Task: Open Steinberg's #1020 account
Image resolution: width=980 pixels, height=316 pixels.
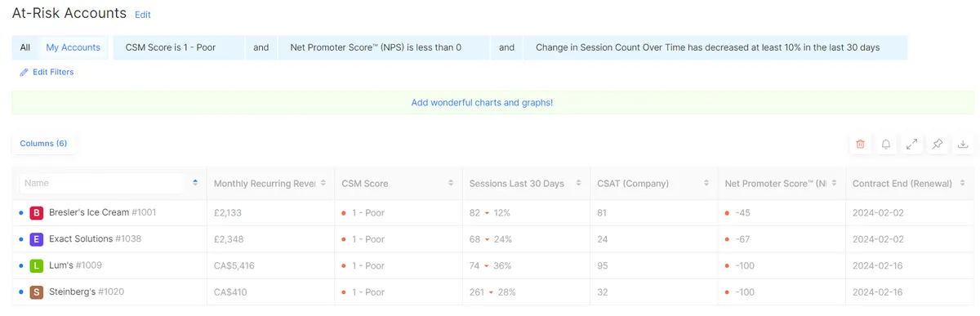Action: 87,292
